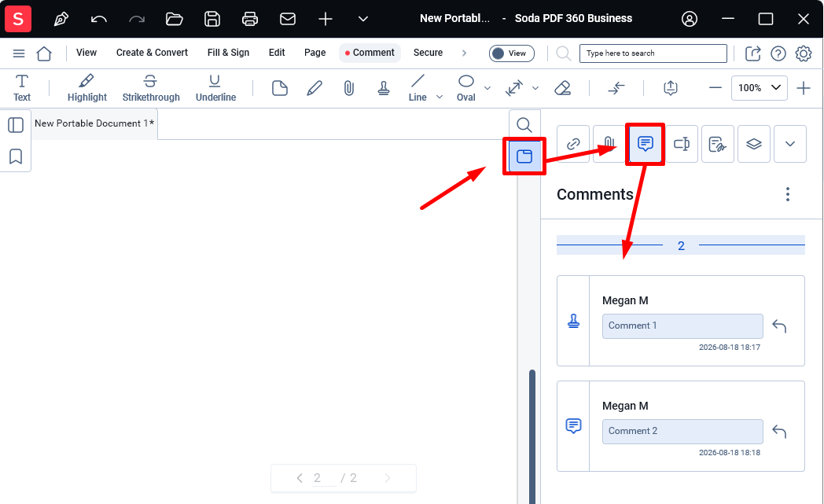This screenshot has width=824, height=504.
Task: Redo the last undone action
Action: [x=137, y=20]
